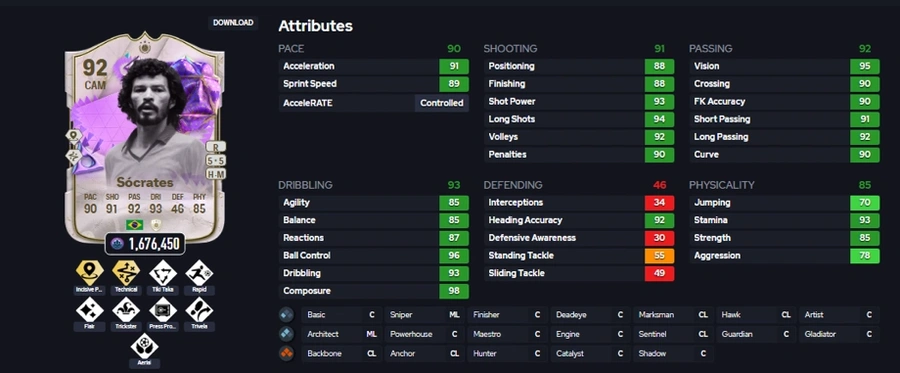Screen dimensions: 900x373
Task: Choose the Architect chemistry style
Action: tap(342, 334)
